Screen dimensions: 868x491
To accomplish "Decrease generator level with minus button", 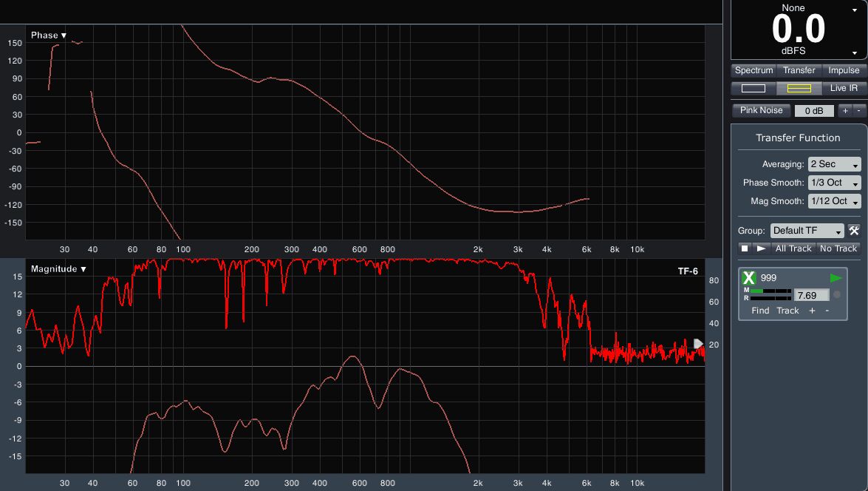I will [x=859, y=111].
